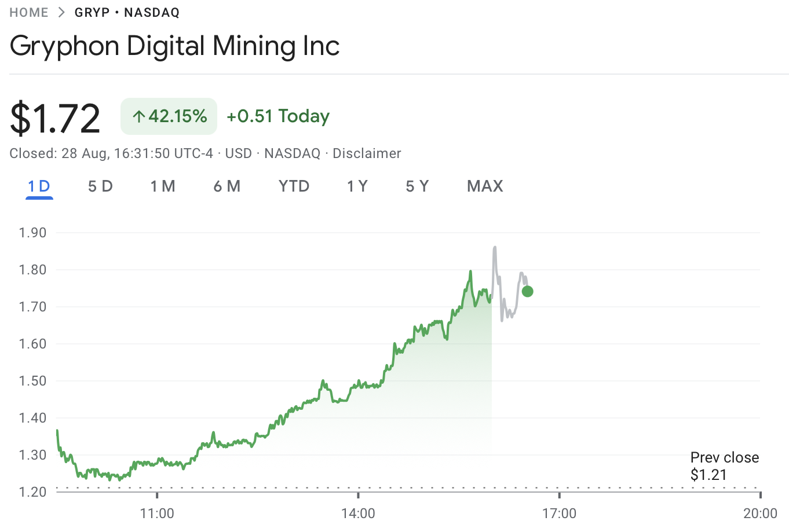Switch to the 5 Y range tab
Image resolution: width=789 pixels, height=532 pixels.
[417, 186]
